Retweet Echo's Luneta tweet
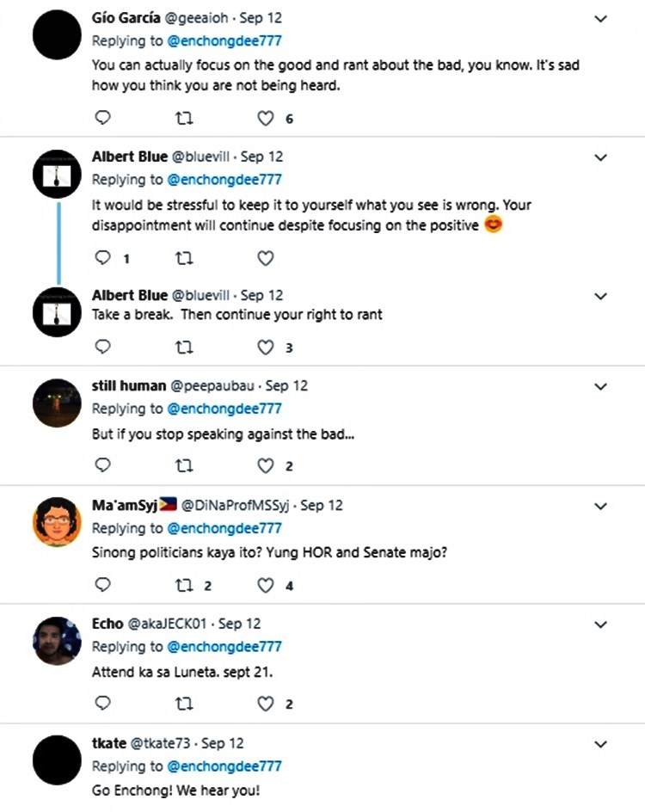The width and height of the screenshot is (645, 812). click(184, 704)
